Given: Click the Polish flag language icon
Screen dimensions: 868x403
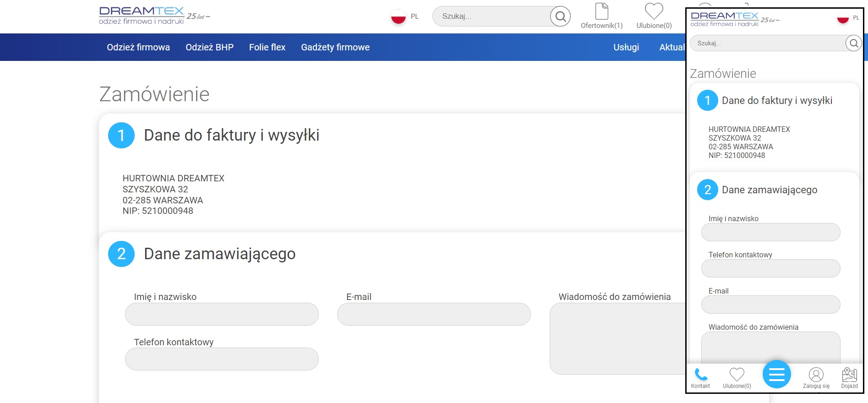Looking at the screenshot, I should pyautogui.click(x=398, y=16).
